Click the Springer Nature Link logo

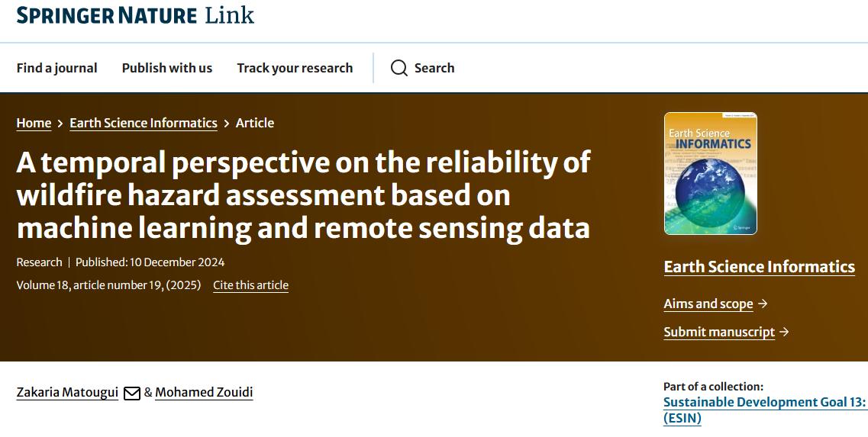pyautogui.click(x=135, y=15)
